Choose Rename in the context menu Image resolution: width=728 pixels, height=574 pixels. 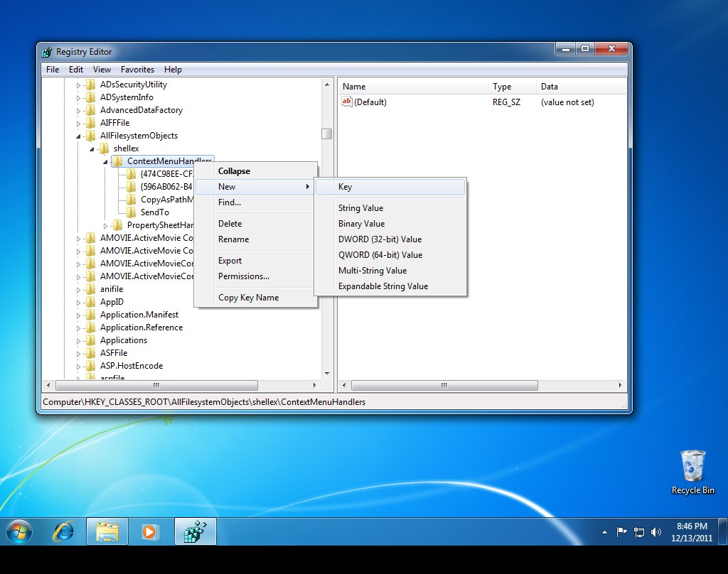tap(256, 239)
